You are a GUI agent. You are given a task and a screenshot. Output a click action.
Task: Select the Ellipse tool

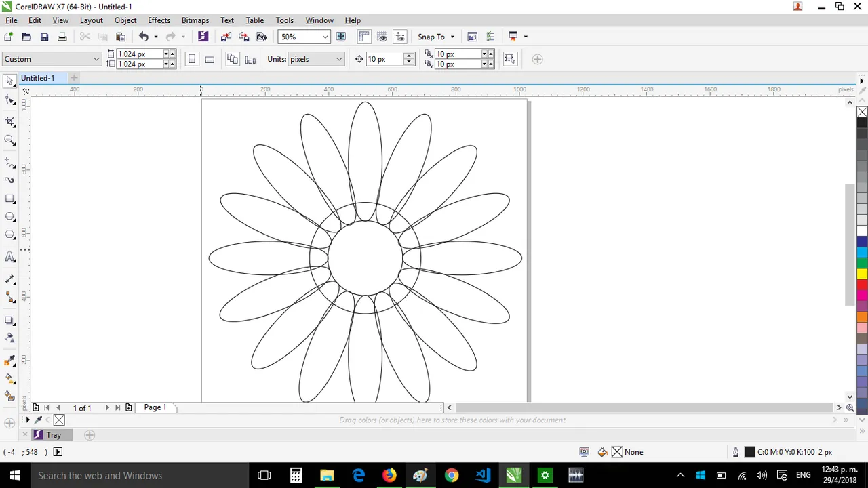point(9,217)
